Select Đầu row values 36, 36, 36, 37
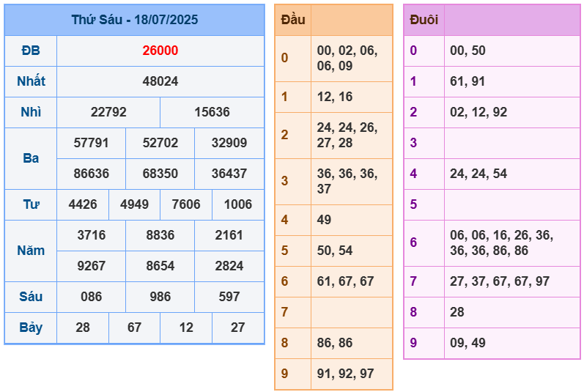This screenshot has height=392, width=584. [x=347, y=181]
